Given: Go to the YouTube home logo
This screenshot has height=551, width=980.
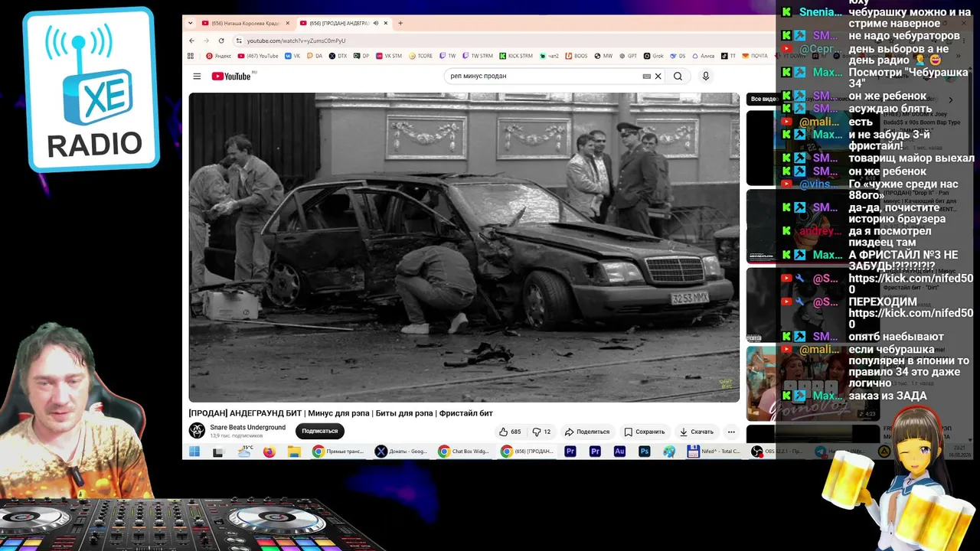Looking at the screenshot, I should click(x=231, y=76).
